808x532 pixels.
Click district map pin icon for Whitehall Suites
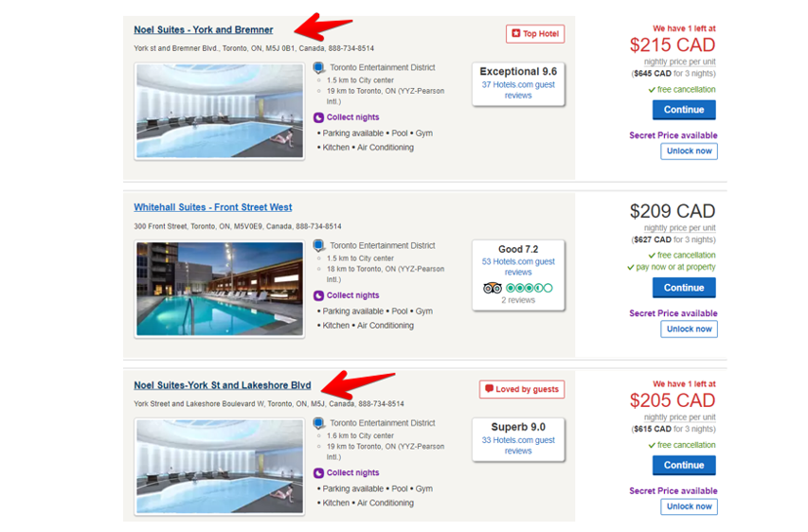click(x=319, y=246)
